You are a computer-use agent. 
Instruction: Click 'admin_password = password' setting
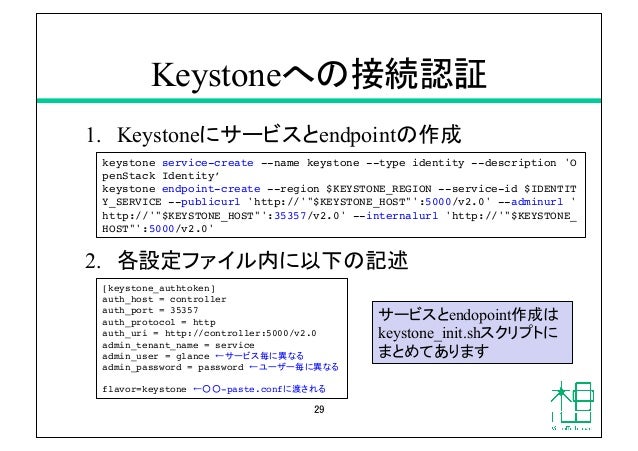click(173, 367)
